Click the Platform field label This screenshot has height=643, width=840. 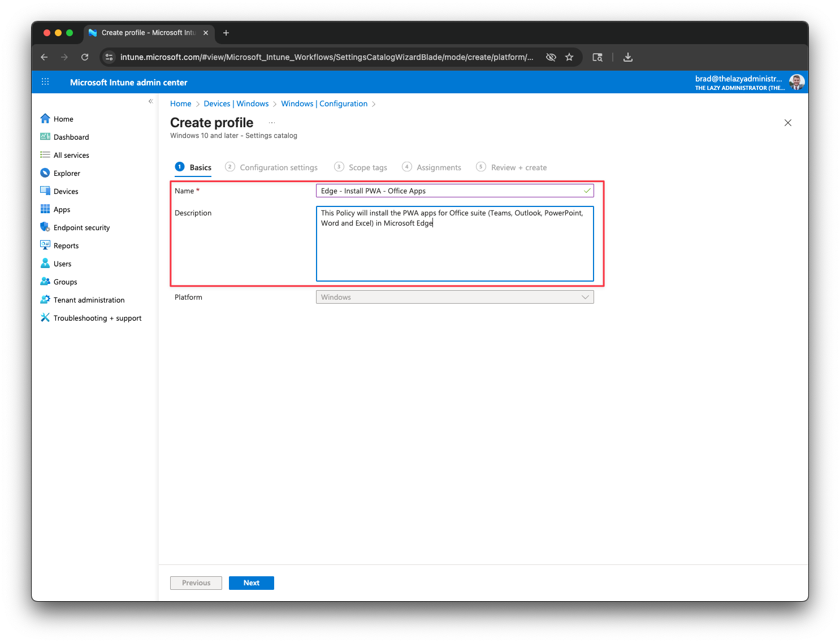pos(188,297)
